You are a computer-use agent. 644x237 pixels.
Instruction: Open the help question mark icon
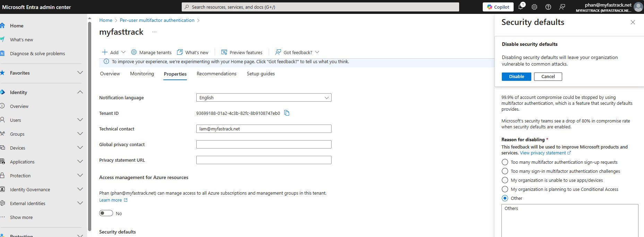click(548, 7)
